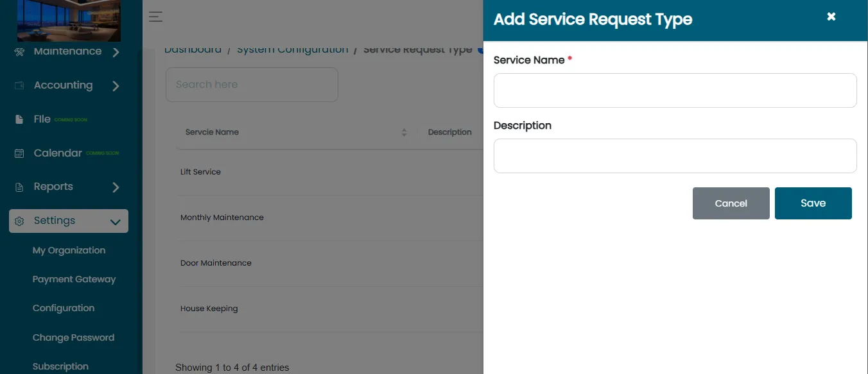Select the House Keeping row
Screen dimensions: 868x374
(330, 309)
